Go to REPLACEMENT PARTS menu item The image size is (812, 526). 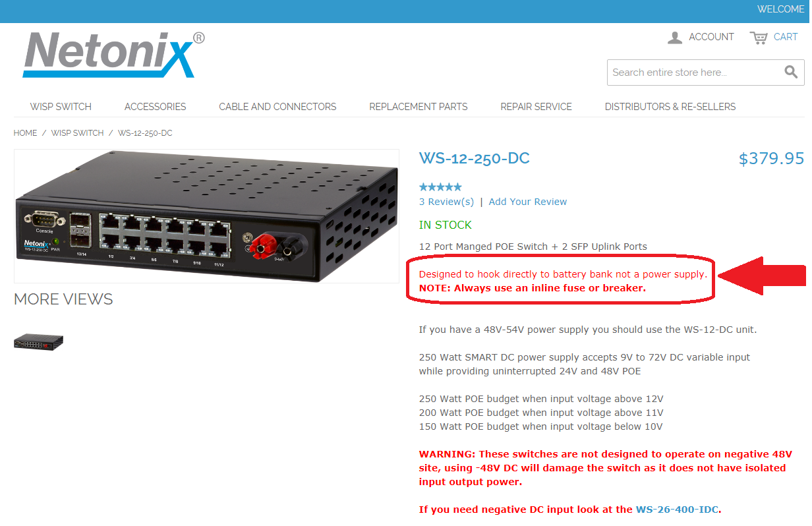pos(419,106)
